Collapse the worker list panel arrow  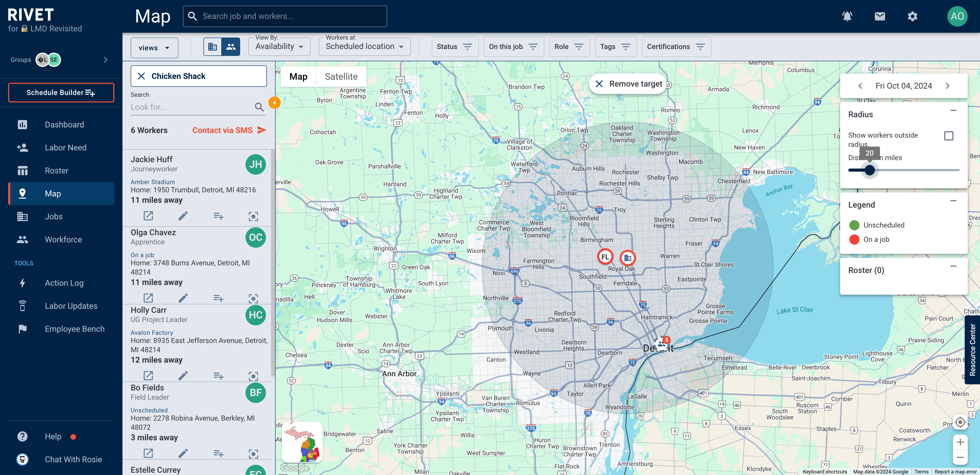[274, 102]
